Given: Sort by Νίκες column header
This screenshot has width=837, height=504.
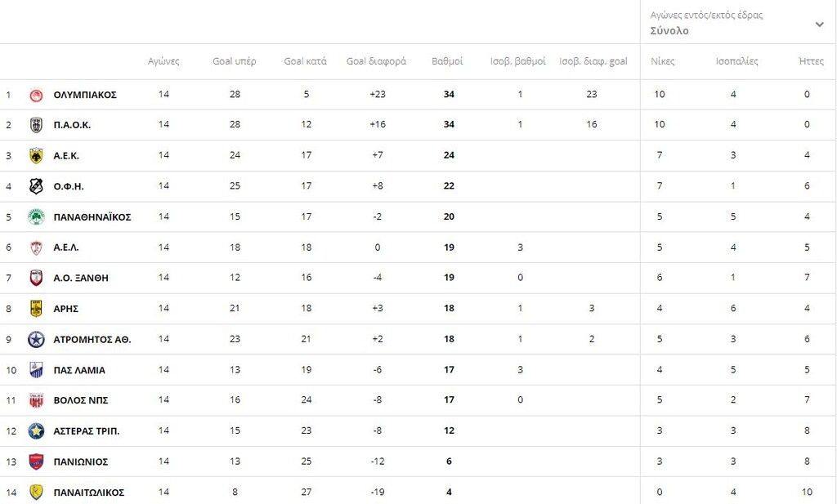Looking at the screenshot, I should 662,61.
